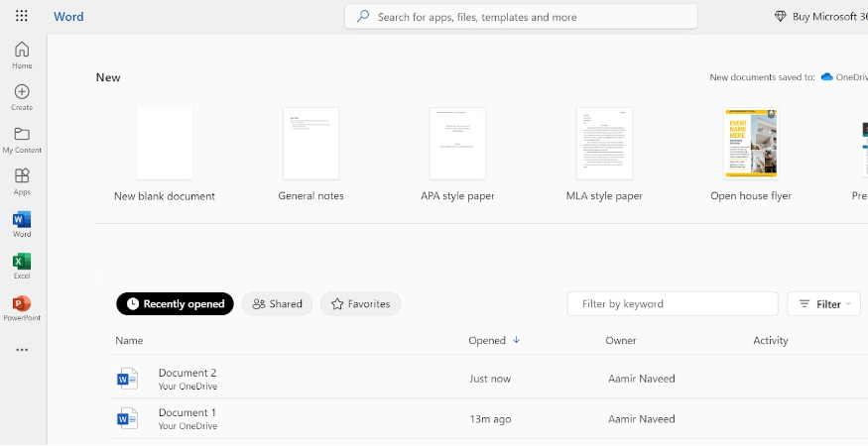868x446 pixels.
Task: Click owner Aamir Naveed on Document 2 row
Action: coord(641,379)
